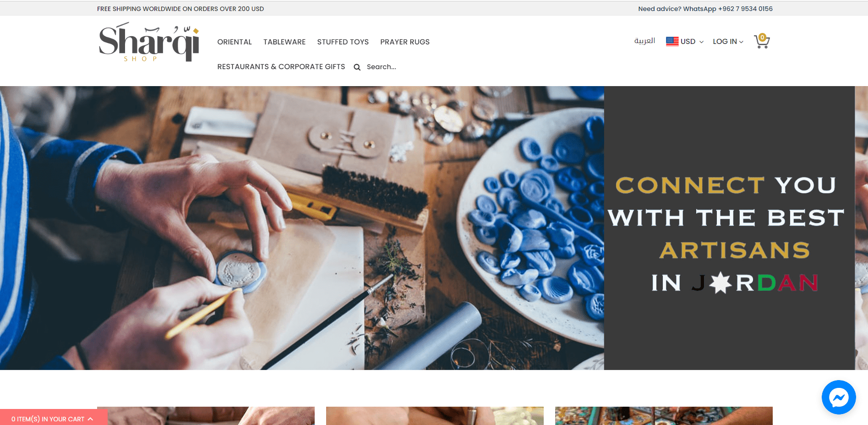Open the Messenger chat bubble
868x425 pixels.
click(838, 397)
